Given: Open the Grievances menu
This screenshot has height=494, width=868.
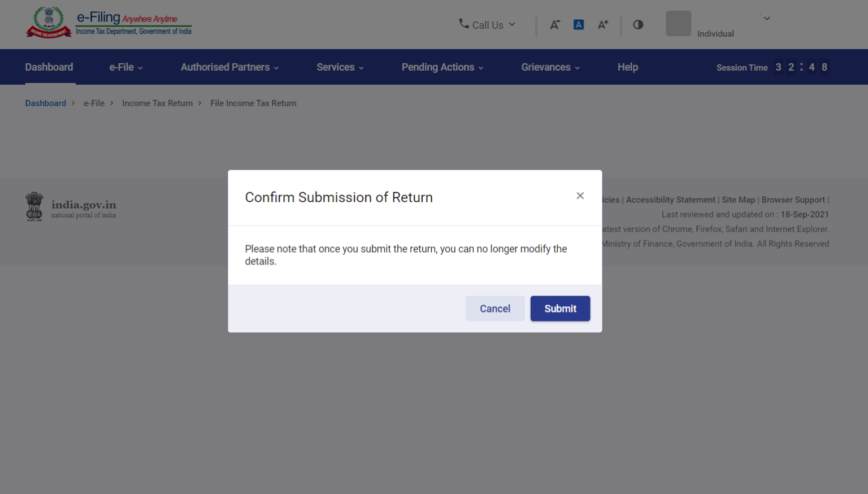Looking at the screenshot, I should click(550, 67).
